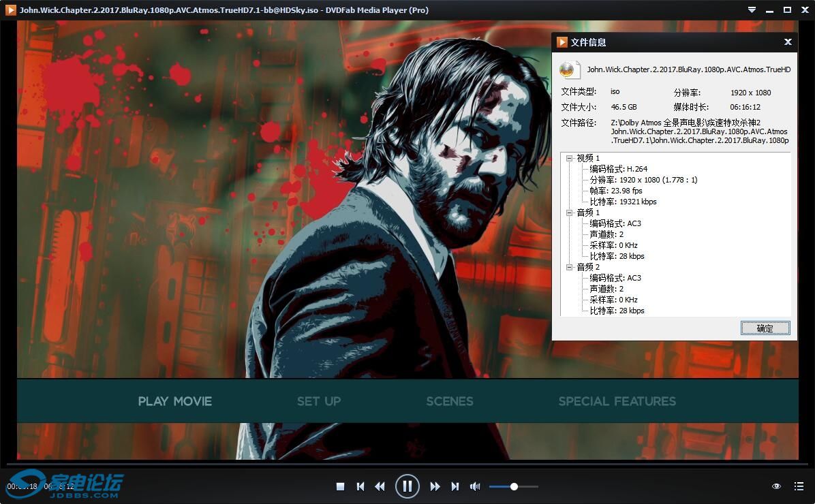The image size is (815, 504).
Task: Collapse the 音频 2 tree node
Action: [569, 267]
